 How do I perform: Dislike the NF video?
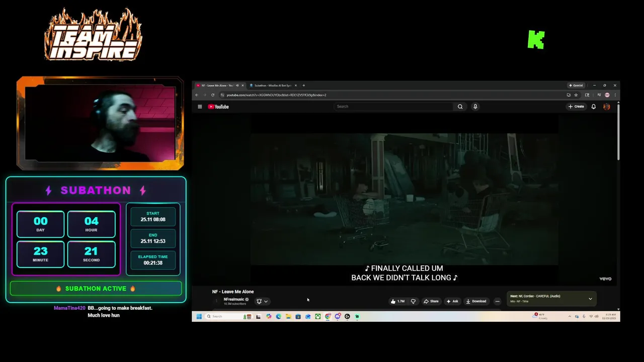click(414, 301)
